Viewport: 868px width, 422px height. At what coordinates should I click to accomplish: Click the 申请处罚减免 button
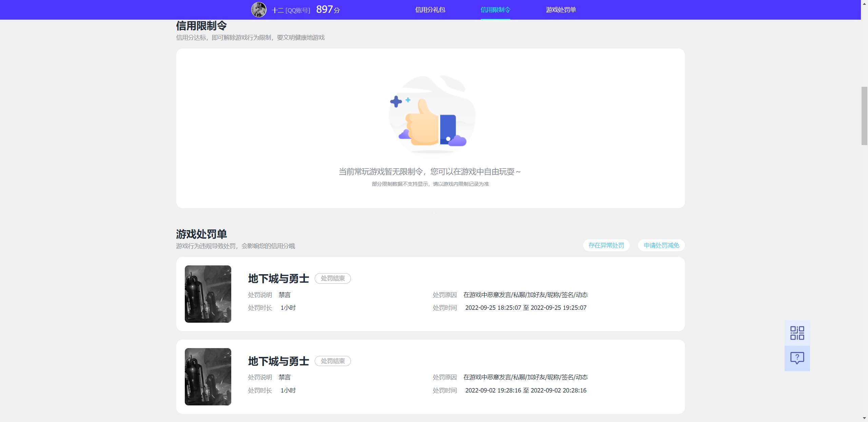click(x=661, y=245)
